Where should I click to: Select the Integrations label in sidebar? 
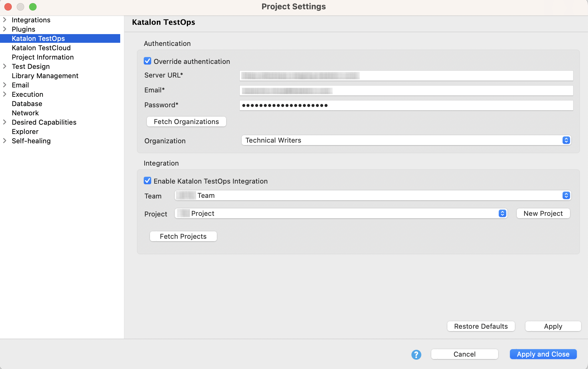point(31,20)
